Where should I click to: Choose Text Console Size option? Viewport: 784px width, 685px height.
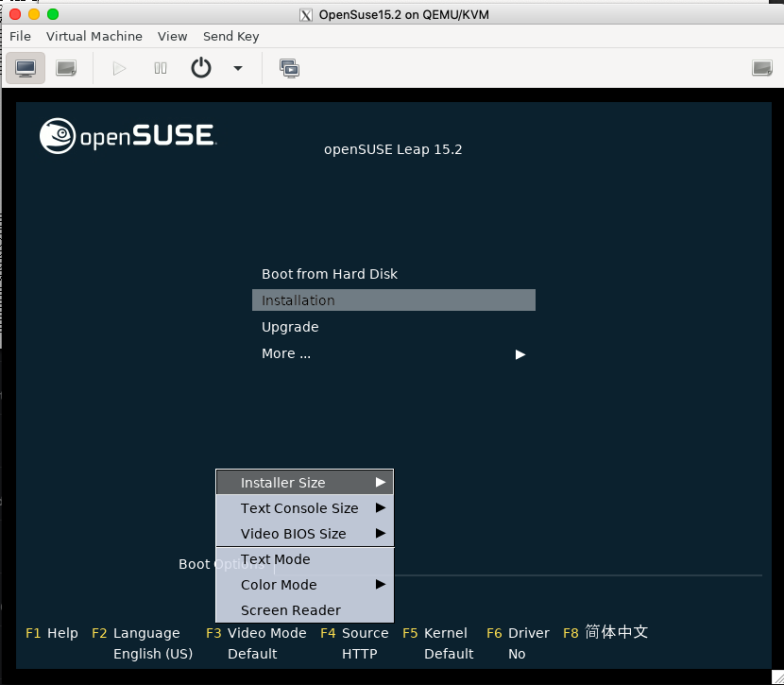pos(304,508)
